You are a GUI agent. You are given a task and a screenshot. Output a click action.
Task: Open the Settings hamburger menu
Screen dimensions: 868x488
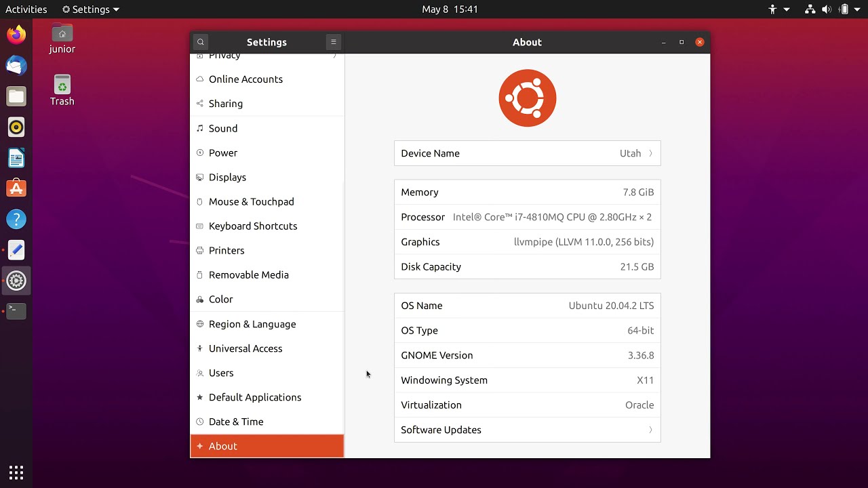click(333, 42)
